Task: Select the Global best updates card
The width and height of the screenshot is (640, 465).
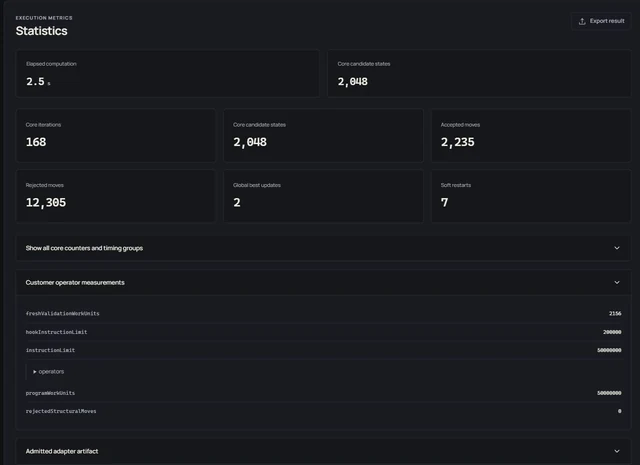Action: click(x=323, y=196)
